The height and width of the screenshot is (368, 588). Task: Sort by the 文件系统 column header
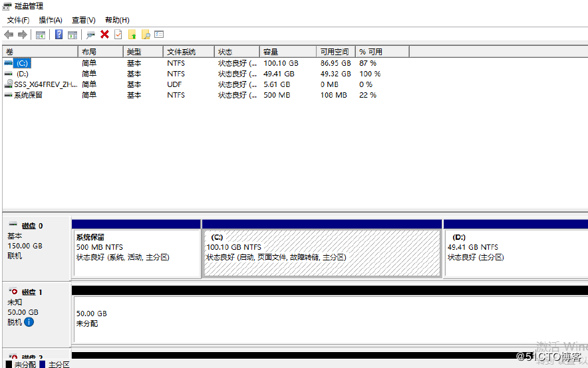tap(189, 52)
